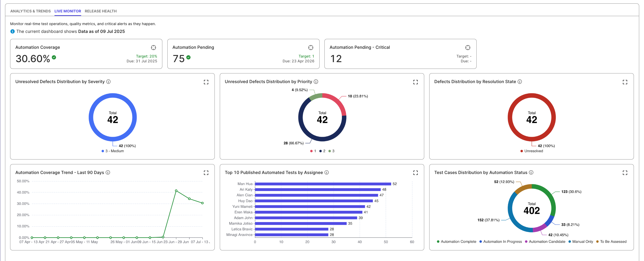644x261 pixels.
Task: Expand Defects Distribution by Resolution State fullscreen
Action: (x=625, y=82)
